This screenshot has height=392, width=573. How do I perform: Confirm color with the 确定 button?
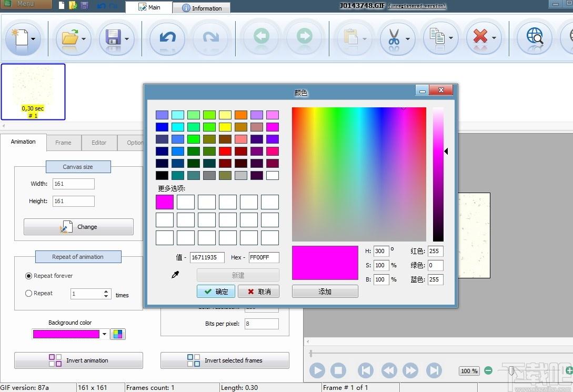[216, 292]
